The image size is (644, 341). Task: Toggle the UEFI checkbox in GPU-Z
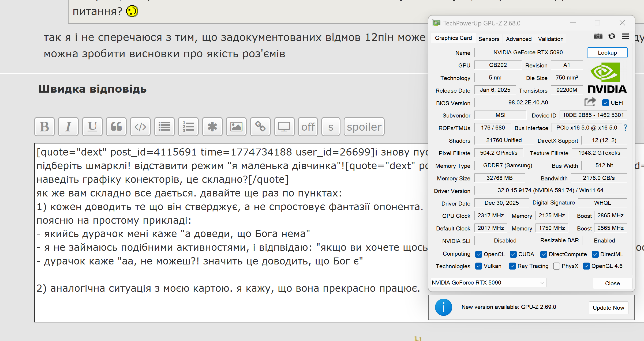pos(605,103)
